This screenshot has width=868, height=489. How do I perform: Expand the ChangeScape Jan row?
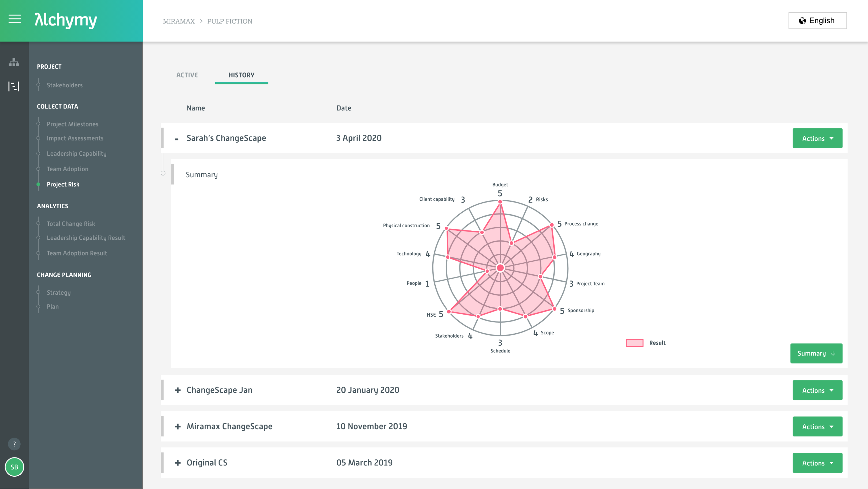(178, 390)
